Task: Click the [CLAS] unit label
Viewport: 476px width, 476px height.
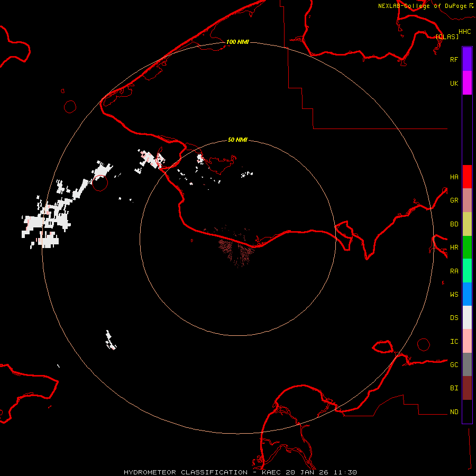Action: pyautogui.click(x=447, y=36)
